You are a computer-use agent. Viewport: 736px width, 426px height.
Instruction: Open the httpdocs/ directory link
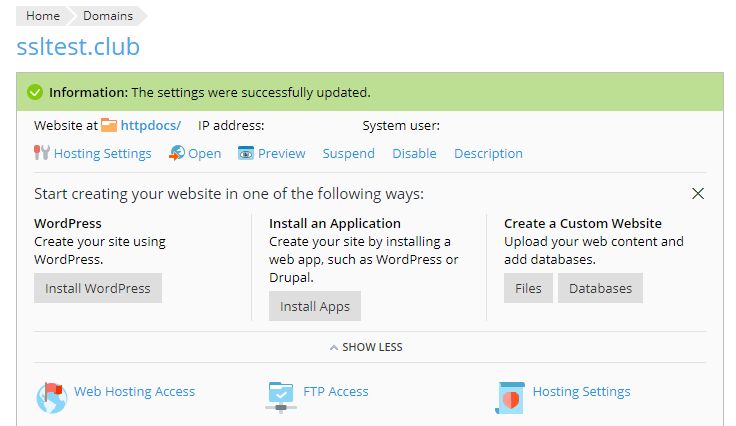point(150,125)
